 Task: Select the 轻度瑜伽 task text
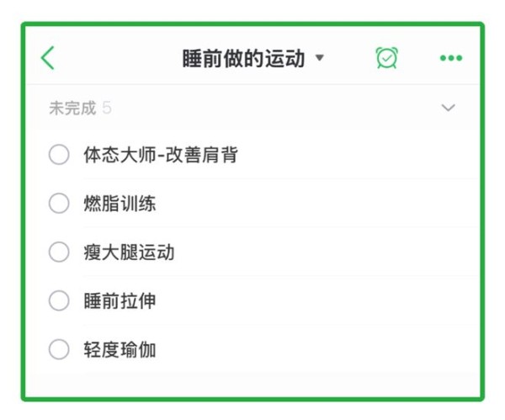pyautogui.click(x=120, y=349)
